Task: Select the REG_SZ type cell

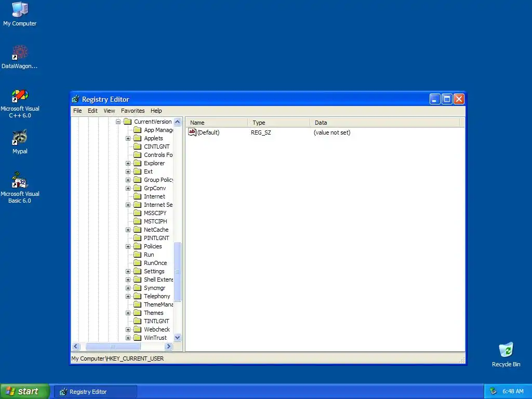Action: pyautogui.click(x=261, y=132)
